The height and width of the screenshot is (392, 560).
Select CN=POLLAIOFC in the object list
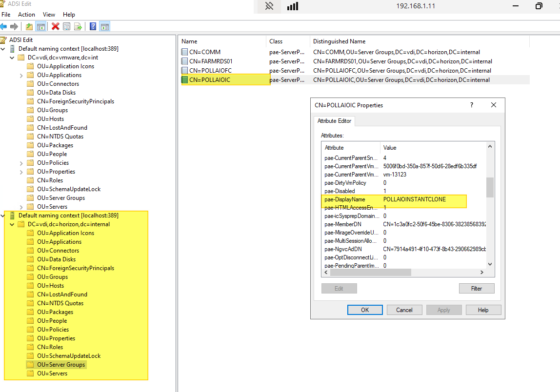pyautogui.click(x=210, y=71)
